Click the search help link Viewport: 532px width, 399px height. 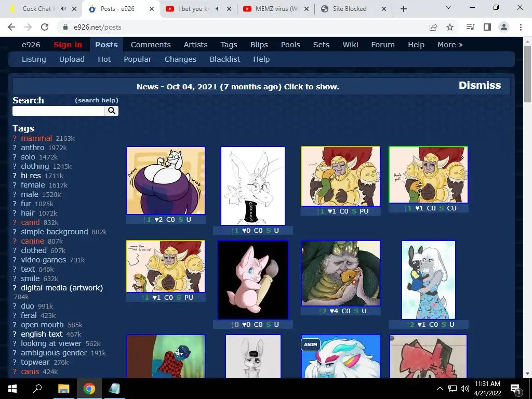(x=96, y=100)
